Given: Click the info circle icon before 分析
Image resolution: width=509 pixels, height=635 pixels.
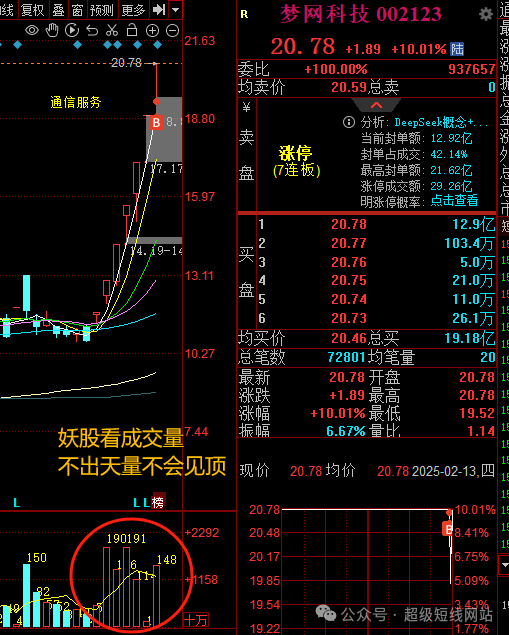Looking at the screenshot, I should (x=349, y=122).
